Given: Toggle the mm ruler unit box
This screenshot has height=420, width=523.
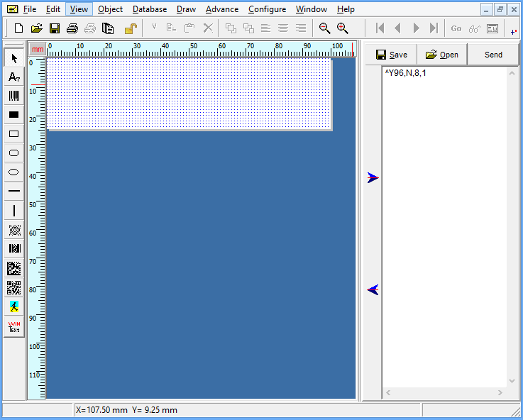Looking at the screenshot, I should (x=37, y=50).
